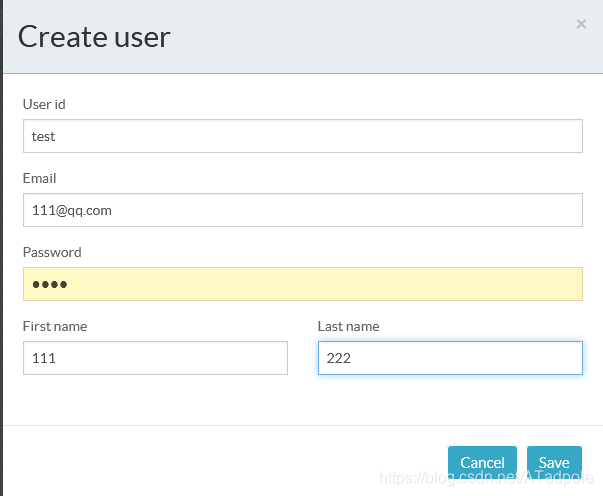Click the 111 value in First name
The height and width of the screenshot is (496, 603).
(44, 358)
